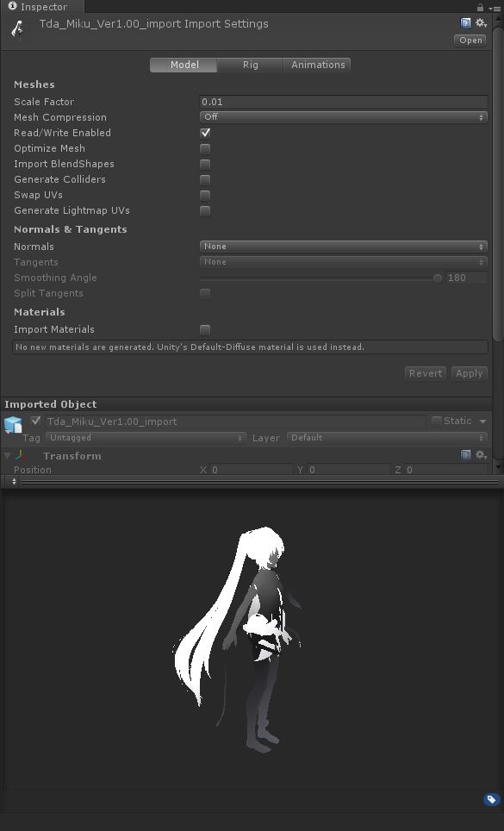The width and height of the screenshot is (504, 831).
Task: Open Mesh Compression dropdown
Action: 343,117
